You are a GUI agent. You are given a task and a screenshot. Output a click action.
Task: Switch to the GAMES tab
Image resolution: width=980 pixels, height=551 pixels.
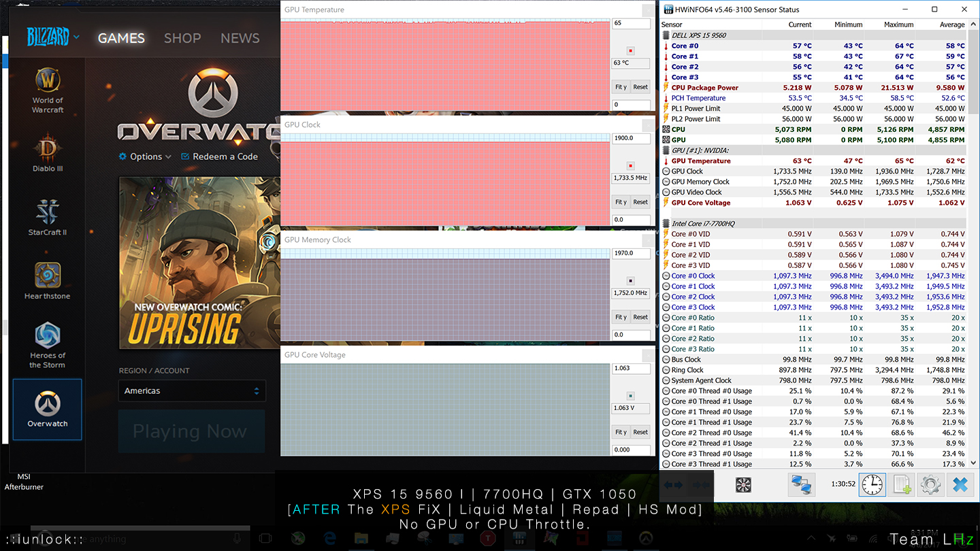pos(121,38)
